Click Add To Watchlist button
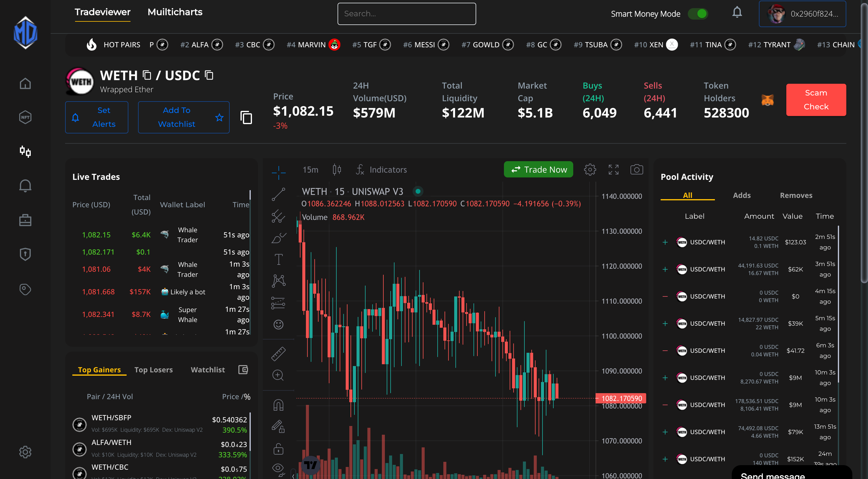The width and height of the screenshot is (868, 479). tap(184, 117)
